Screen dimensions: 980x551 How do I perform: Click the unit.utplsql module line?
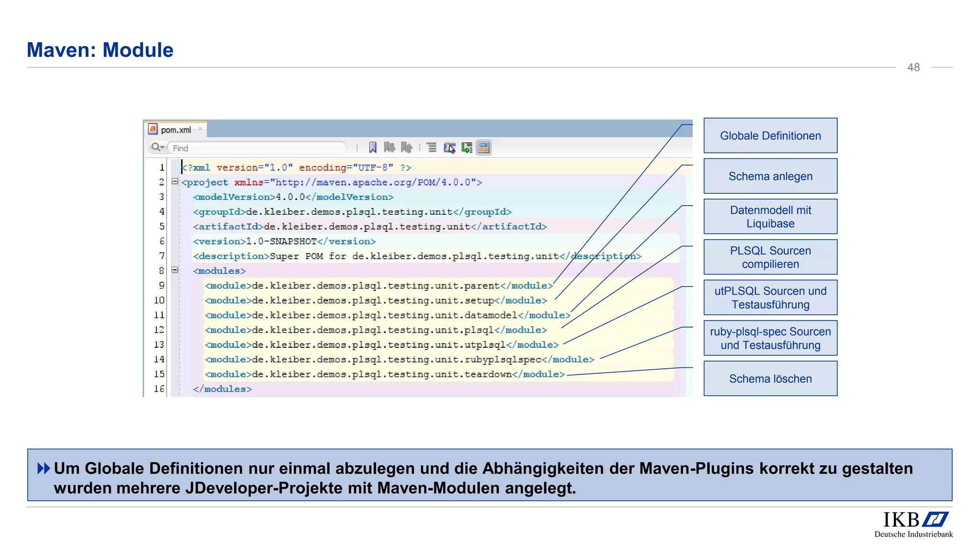382,345
